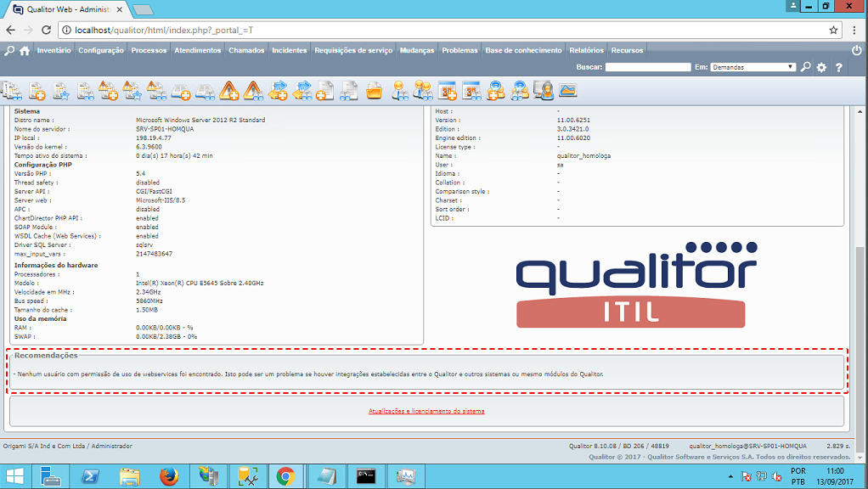
Task: Open the Incidentes menu
Action: (289, 50)
